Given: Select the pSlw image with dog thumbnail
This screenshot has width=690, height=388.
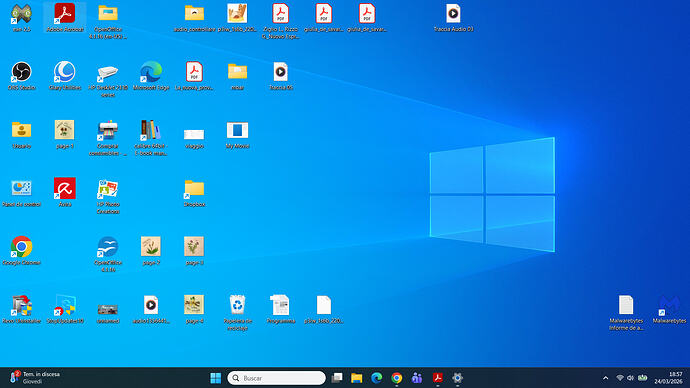Looking at the screenshot, I should click(237, 18).
